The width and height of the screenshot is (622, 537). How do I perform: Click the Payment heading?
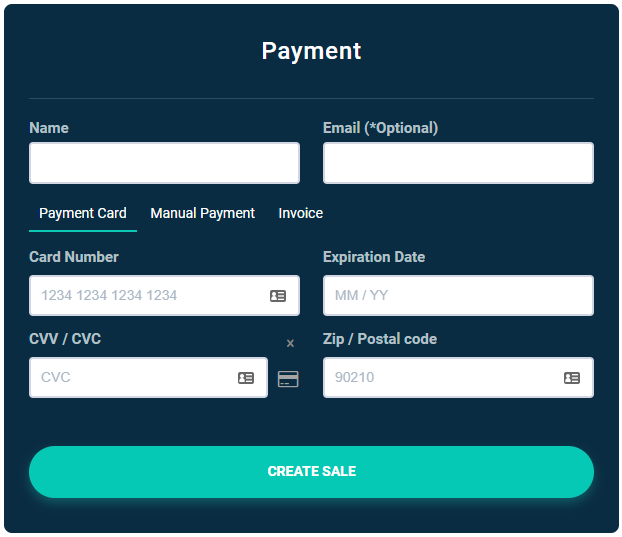[311, 51]
